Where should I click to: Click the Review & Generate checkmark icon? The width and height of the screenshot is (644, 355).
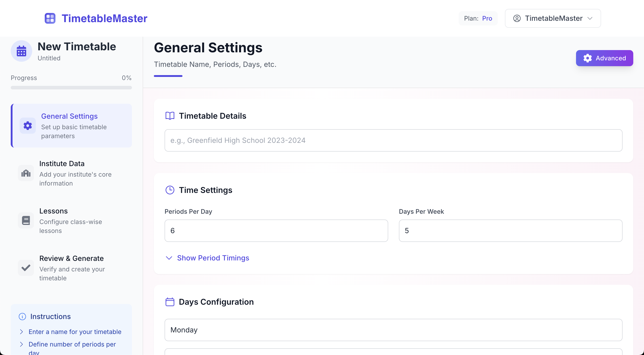[26, 268]
